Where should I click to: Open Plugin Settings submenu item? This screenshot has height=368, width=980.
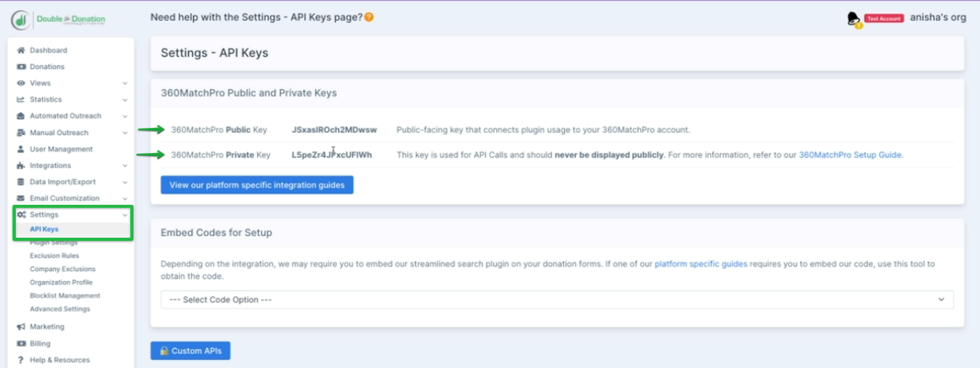(54, 243)
